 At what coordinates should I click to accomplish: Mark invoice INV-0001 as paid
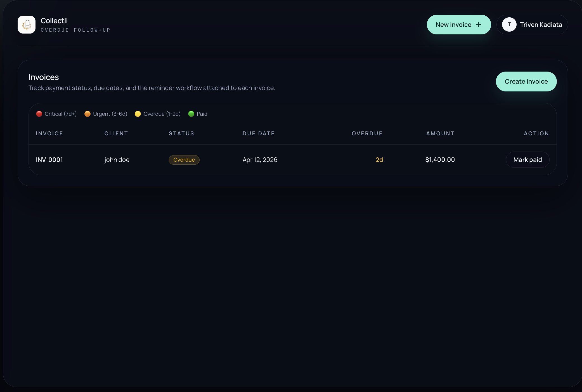[x=527, y=160]
